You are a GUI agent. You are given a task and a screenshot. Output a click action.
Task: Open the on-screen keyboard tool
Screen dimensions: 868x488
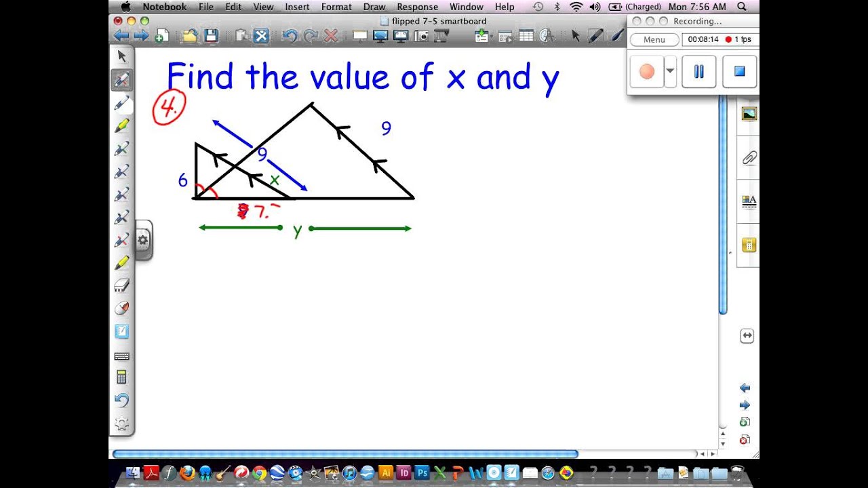click(x=122, y=356)
